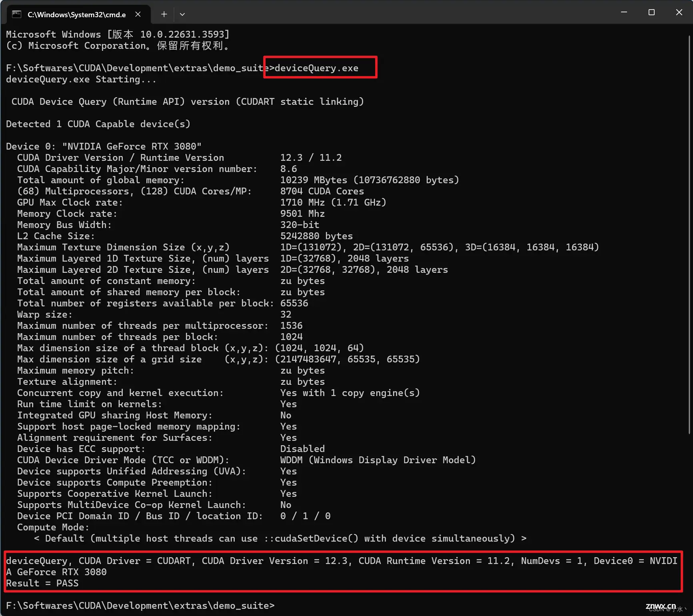693x616 pixels.
Task: Click '1D=(32768), 2048 layers' value
Action: [345, 258]
